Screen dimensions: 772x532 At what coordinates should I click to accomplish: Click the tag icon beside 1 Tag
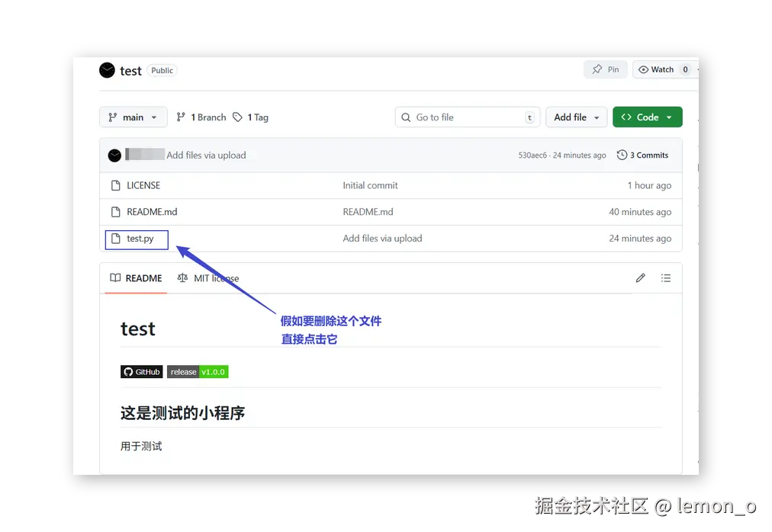(x=239, y=117)
